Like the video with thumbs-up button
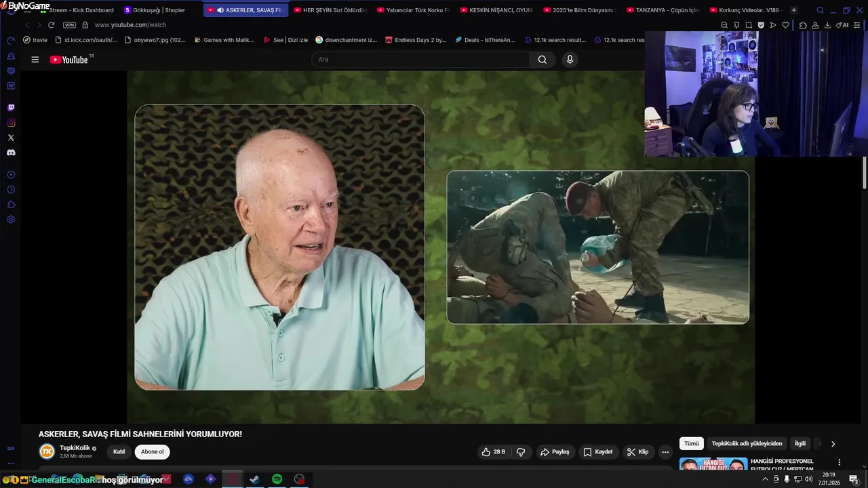Viewport: 868px width, 488px height. (x=494, y=452)
